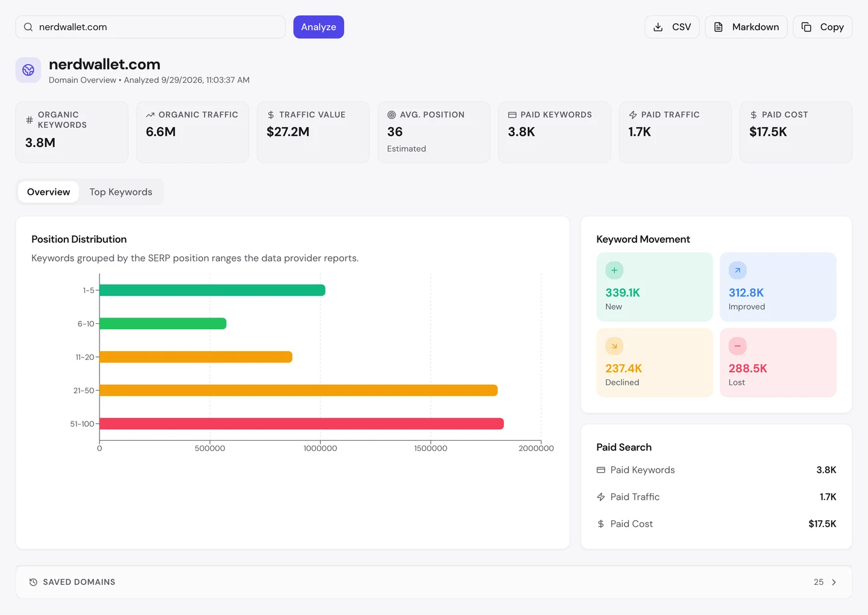Click the Paid Search heading
Screen dimensions: 868x615
[x=624, y=447]
